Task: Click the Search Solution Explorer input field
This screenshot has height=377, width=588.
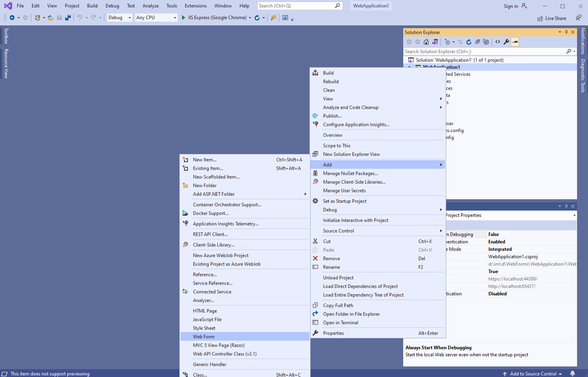Action: click(x=484, y=52)
